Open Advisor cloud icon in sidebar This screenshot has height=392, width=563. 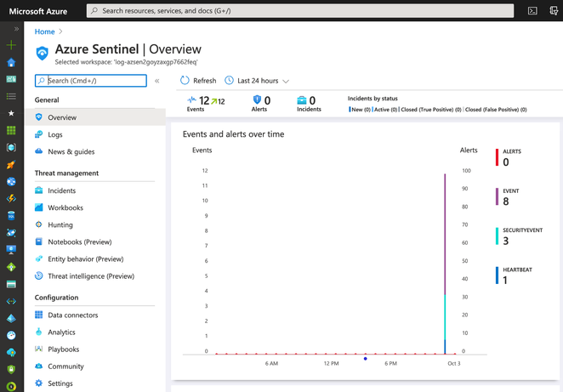click(x=11, y=353)
